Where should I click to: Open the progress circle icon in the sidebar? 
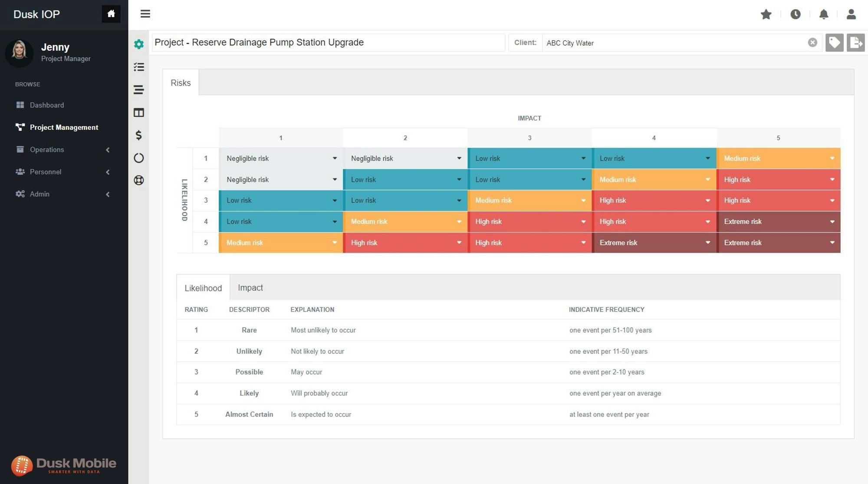coord(139,158)
